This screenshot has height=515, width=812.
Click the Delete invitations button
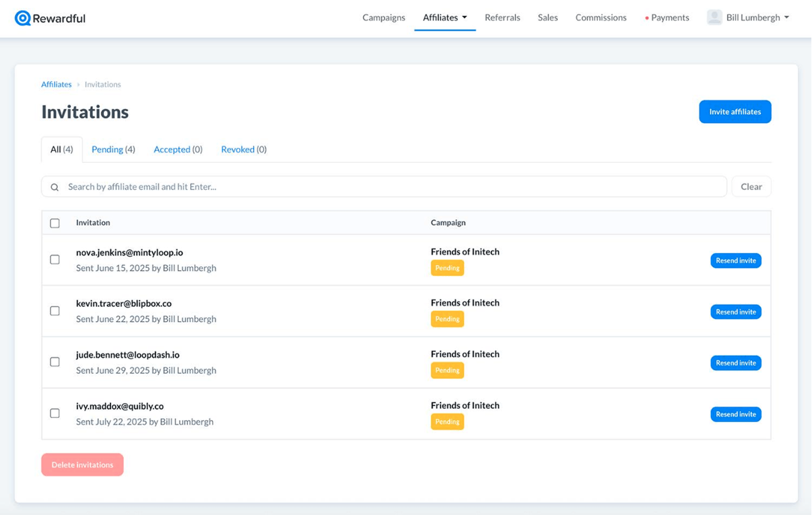82,465
